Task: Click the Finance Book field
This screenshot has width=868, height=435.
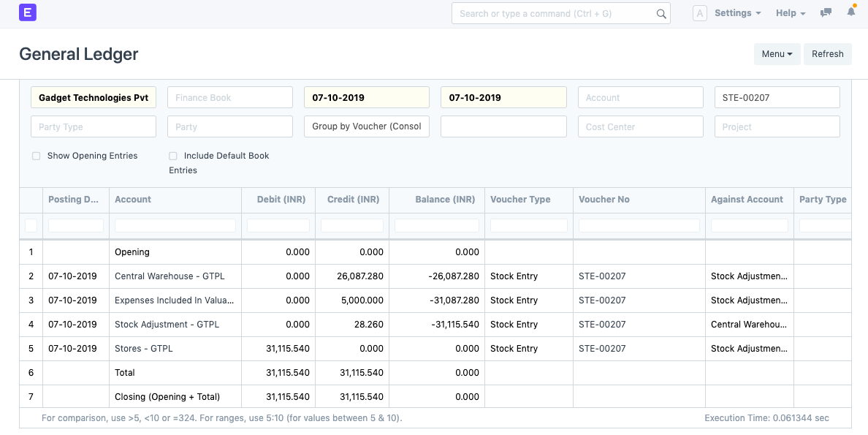Action: coord(229,97)
